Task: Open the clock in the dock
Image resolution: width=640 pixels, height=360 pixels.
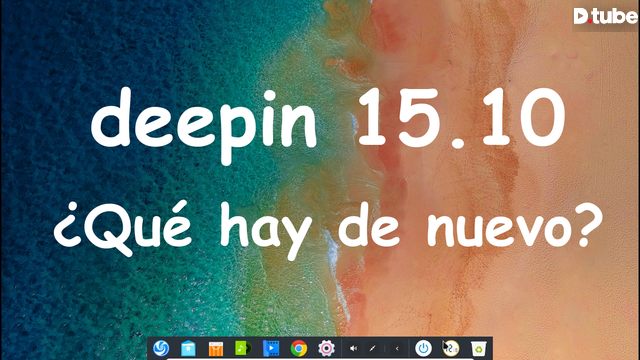Action: tap(451, 349)
